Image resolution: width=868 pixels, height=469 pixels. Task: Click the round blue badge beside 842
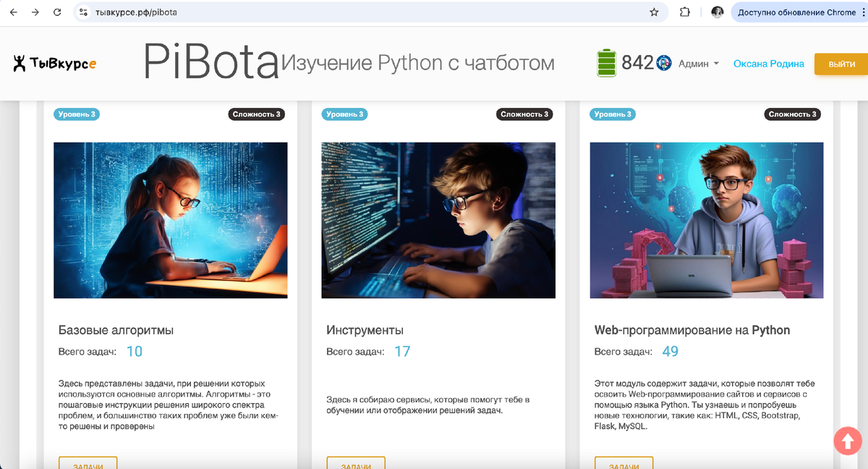(664, 63)
